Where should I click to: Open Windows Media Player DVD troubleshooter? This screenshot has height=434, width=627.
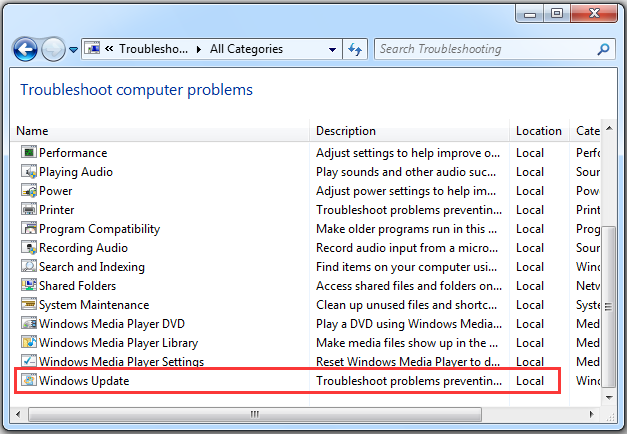click(112, 324)
